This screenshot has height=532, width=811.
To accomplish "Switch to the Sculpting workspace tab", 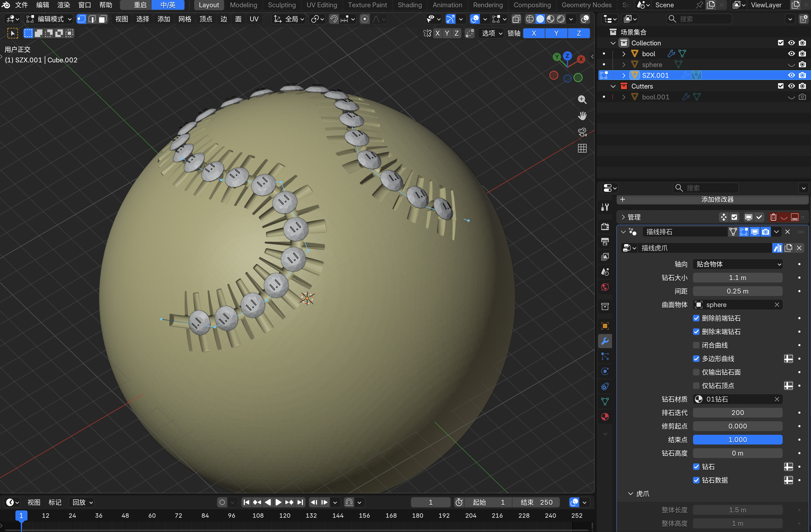I will (x=282, y=5).
